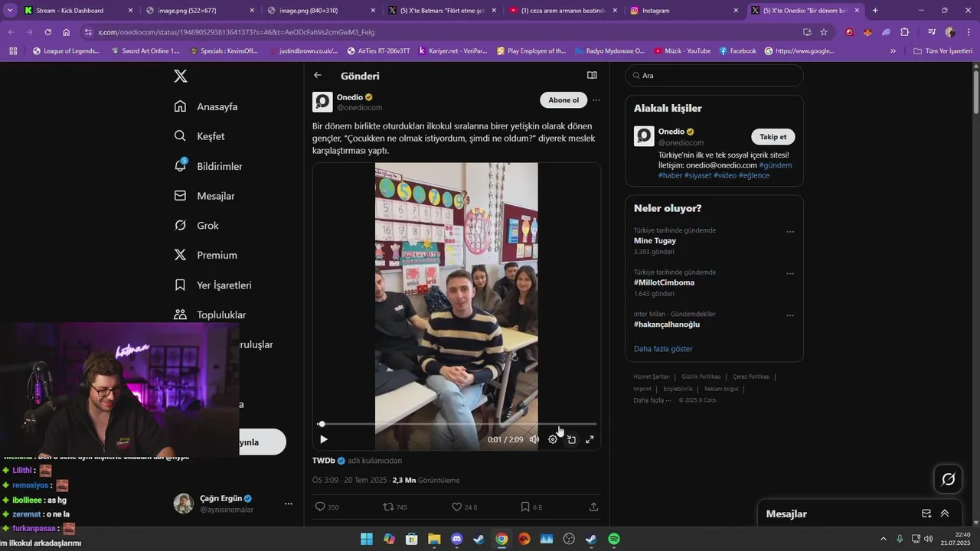The width and height of the screenshot is (980, 551).
Task: Open the #gündem hashtag link
Action: coord(776,165)
